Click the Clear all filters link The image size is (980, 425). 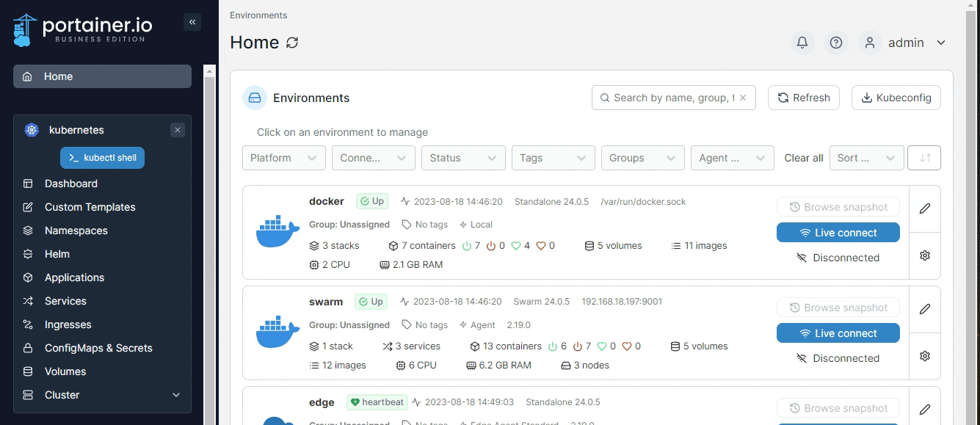(x=803, y=158)
